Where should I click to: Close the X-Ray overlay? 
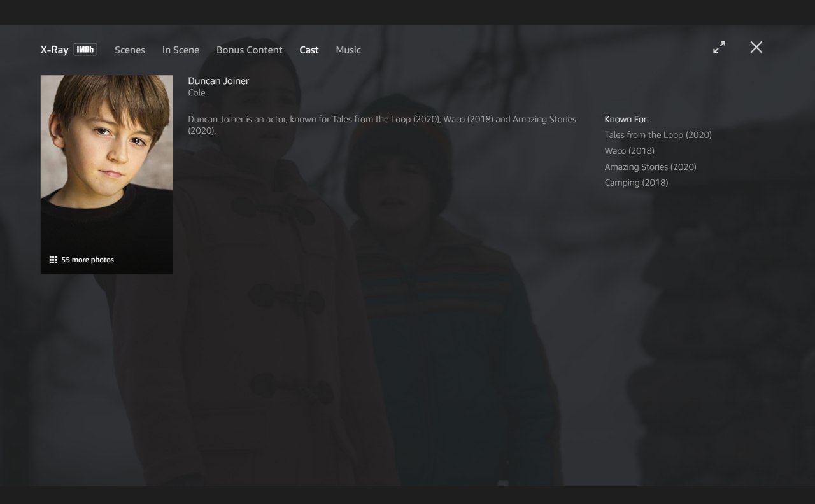click(x=756, y=47)
